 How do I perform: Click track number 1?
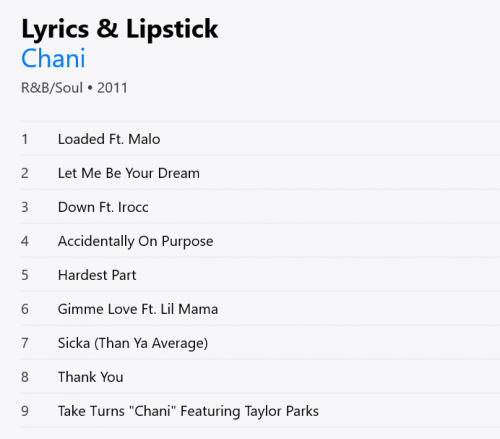click(25, 139)
